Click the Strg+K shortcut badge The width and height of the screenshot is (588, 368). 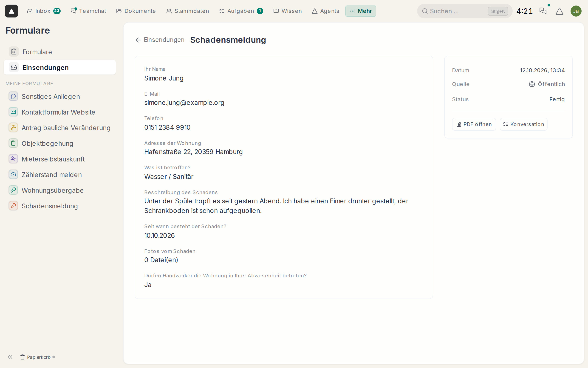[x=498, y=11]
